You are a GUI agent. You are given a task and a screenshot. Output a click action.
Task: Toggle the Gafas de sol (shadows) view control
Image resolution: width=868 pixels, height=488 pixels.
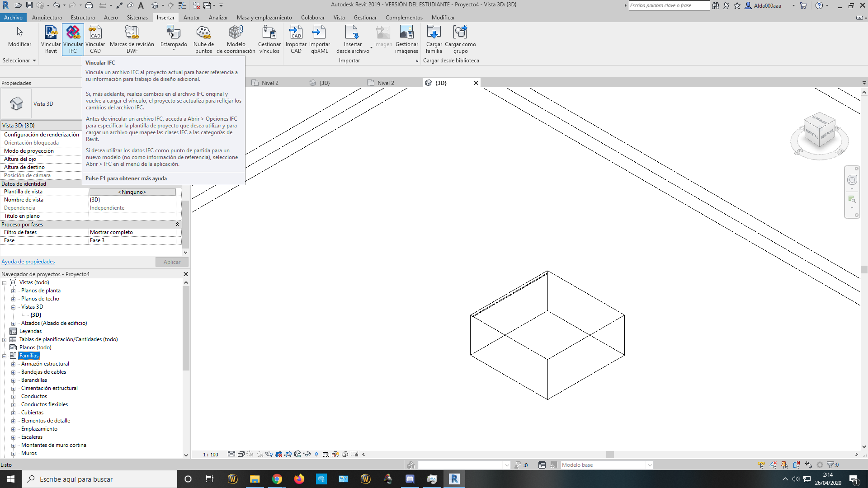(259, 454)
